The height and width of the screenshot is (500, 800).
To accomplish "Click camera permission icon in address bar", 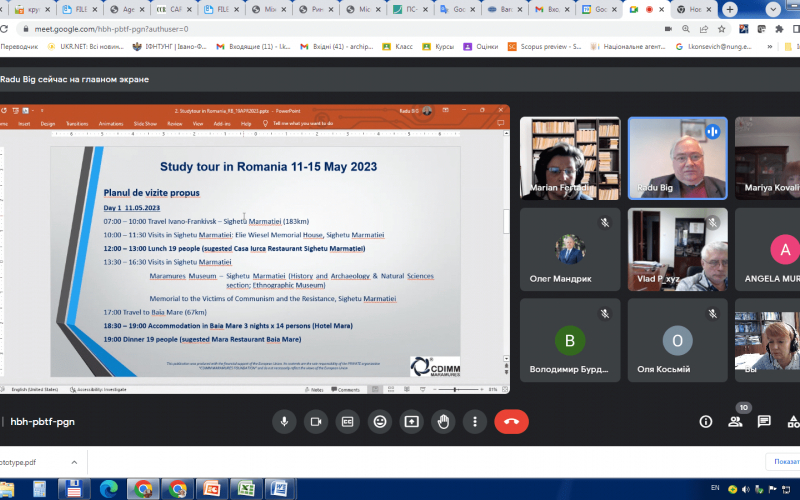I will tap(668, 29).
